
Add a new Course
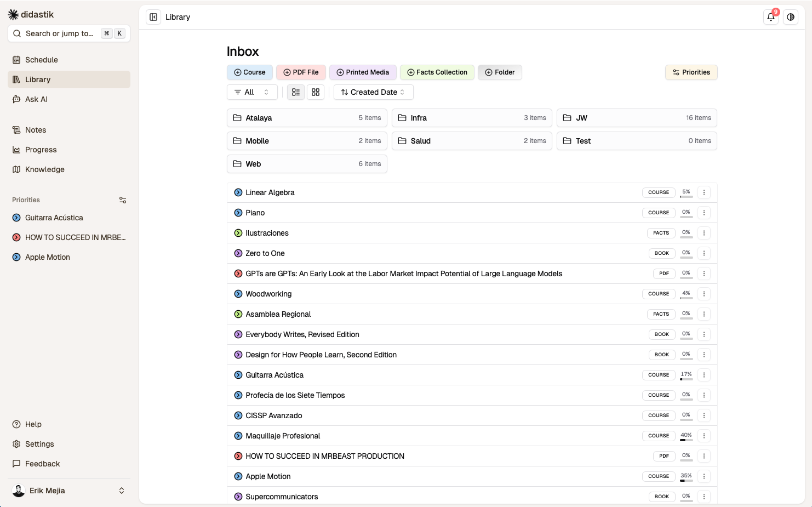pyautogui.click(x=249, y=72)
